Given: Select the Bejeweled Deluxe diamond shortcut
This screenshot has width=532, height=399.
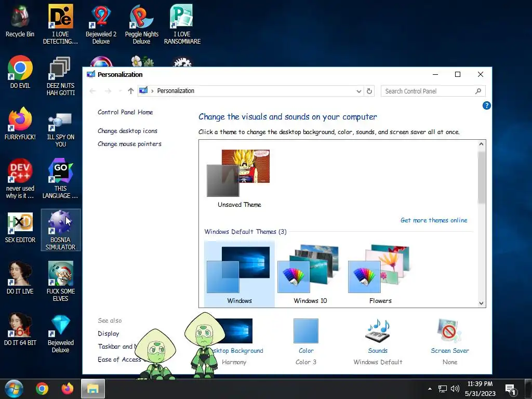Looking at the screenshot, I should (x=60, y=333).
